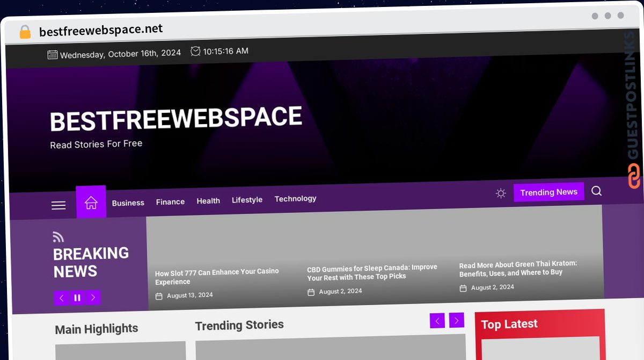Viewport: 644px width, 360px height.
Task: Open the search magnifier icon
Action: (596, 191)
